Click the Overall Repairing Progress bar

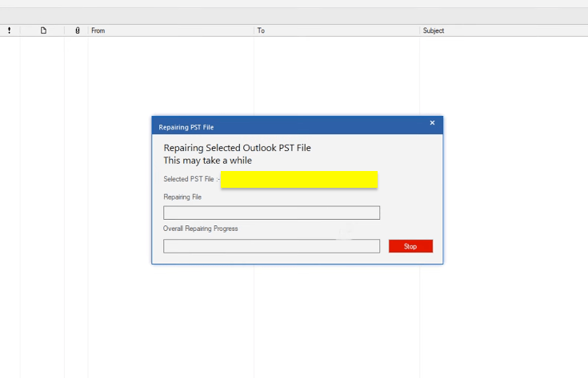pos(271,246)
